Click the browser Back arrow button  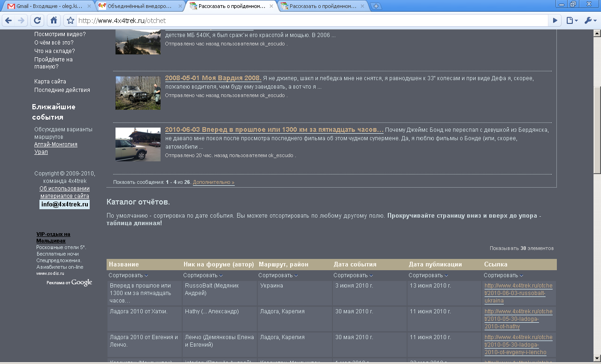pyautogui.click(x=8, y=21)
